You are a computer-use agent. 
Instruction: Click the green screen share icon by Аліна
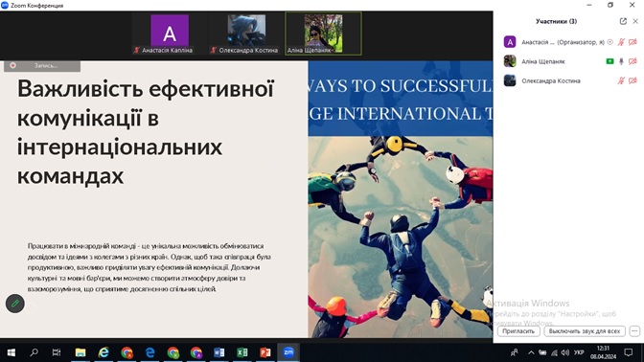609,61
